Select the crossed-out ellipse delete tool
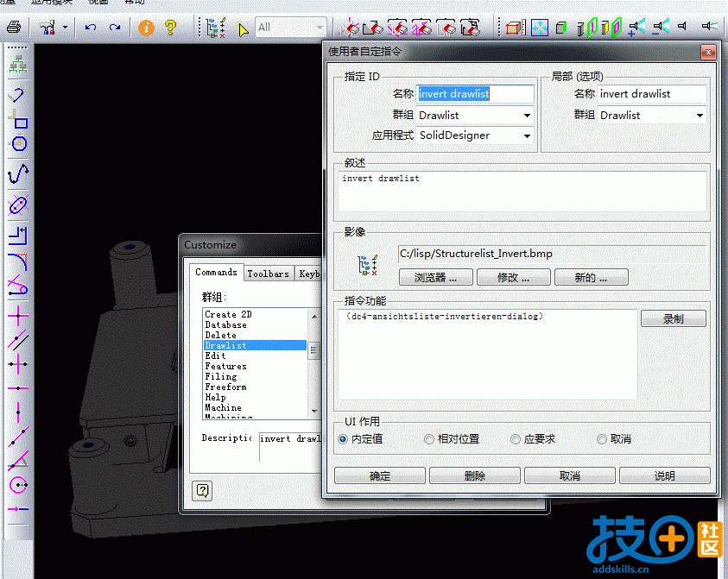The width and height of the screenshot is (728, 579). click(x=18, y=205)
